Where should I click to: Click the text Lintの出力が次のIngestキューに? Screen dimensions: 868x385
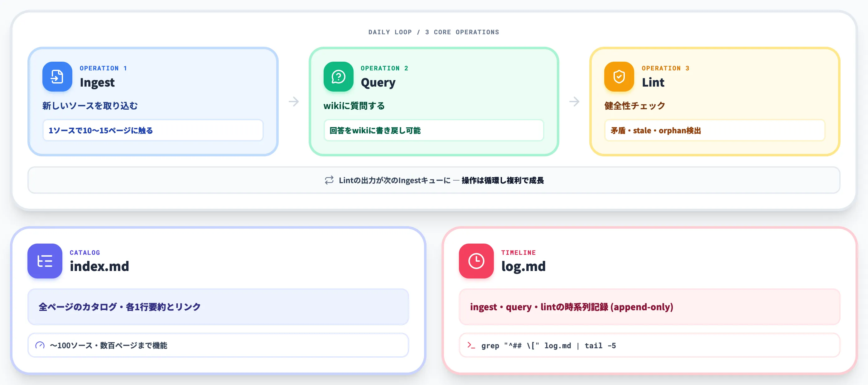(395, 180)
